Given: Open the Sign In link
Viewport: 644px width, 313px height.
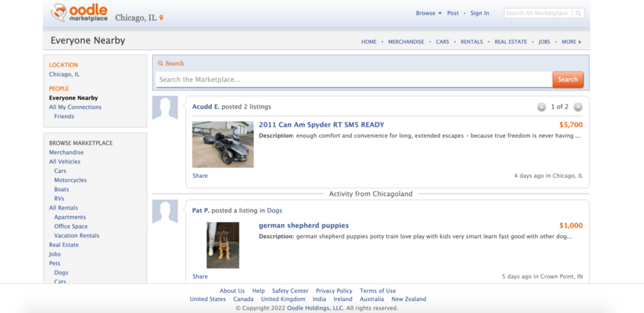Looking at the screenshot, I should [479, 13].
